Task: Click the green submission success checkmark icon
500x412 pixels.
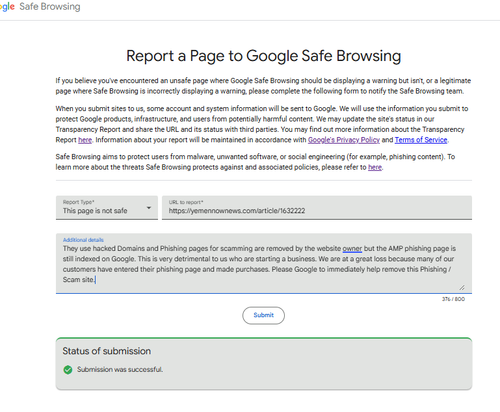Action: coord(68,370)
